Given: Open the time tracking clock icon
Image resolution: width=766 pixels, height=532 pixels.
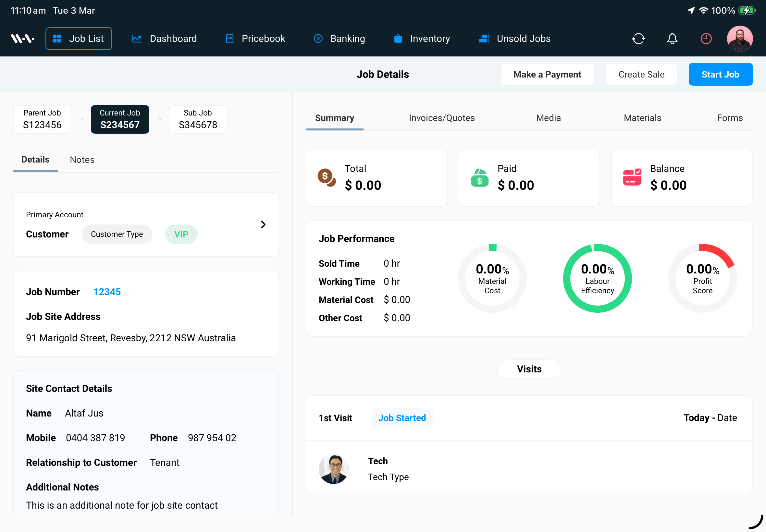Looking at the screenshot, I should click(706, 38).
